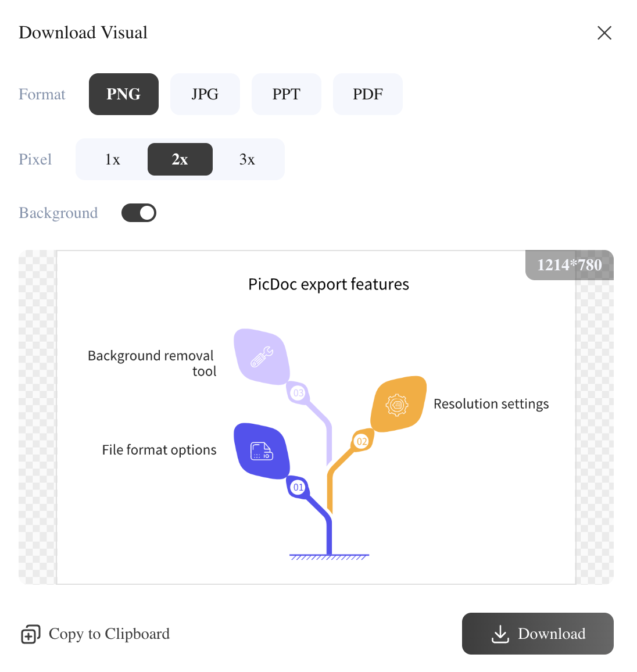Viewport: 637px width, 672px height.
Task: Select JPG format
Action: coord(205,94)
